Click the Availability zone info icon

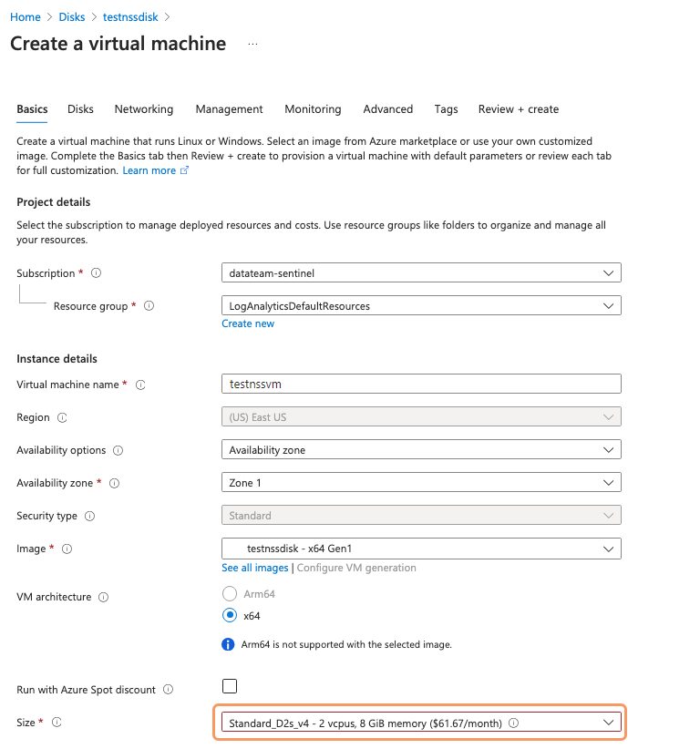click(x=112, y=483)
